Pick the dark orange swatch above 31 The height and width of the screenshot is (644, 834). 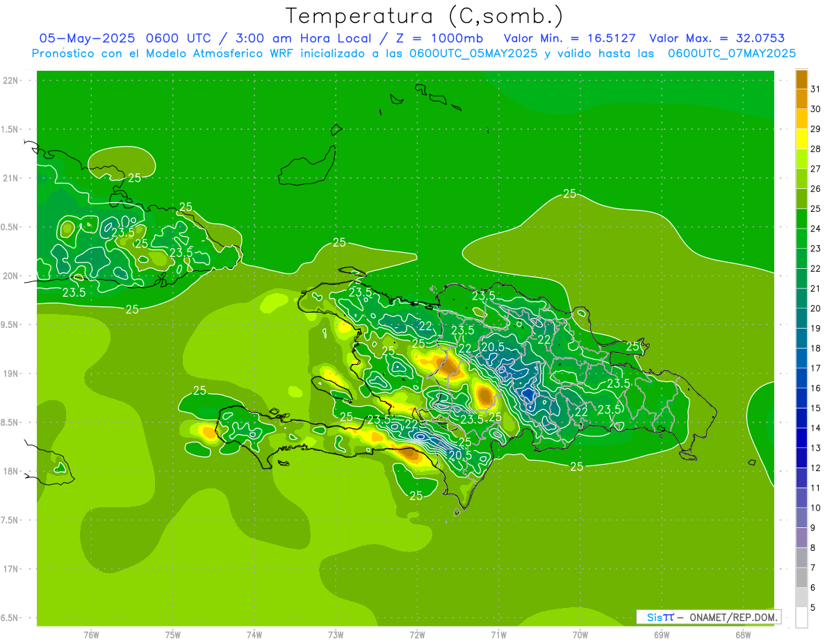coord(801,79)
